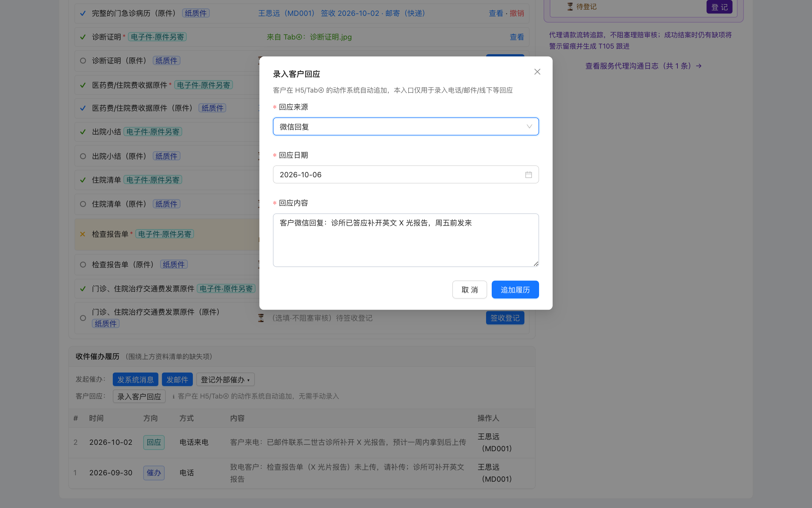Click info icon beside 客户在 H5 note
The height and width of the screenshot is (508, 812).
[173, 396]
